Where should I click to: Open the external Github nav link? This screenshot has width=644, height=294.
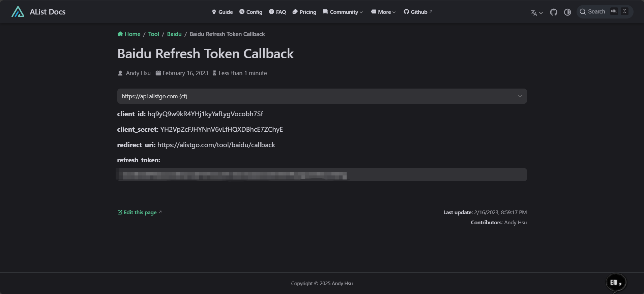click(418, 12)
